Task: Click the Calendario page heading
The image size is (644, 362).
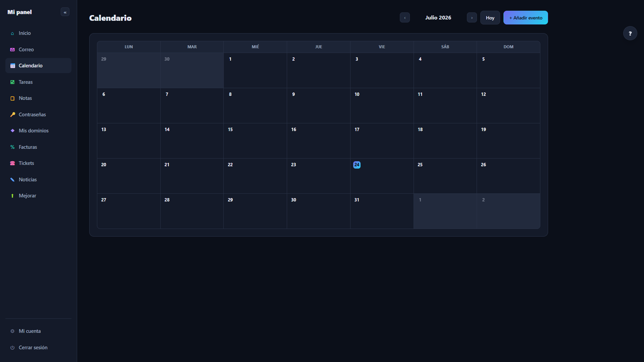Action: point(110,18)
